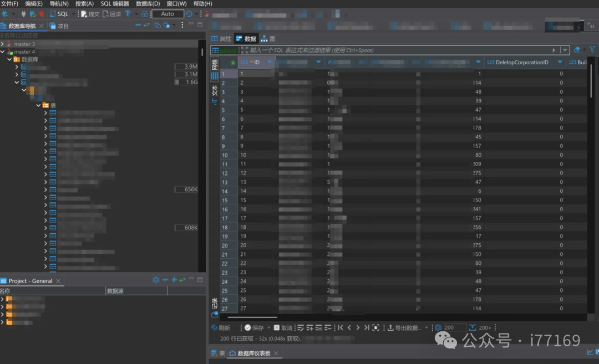Switch to the 属性 properties tab

(x=221, y=39)
